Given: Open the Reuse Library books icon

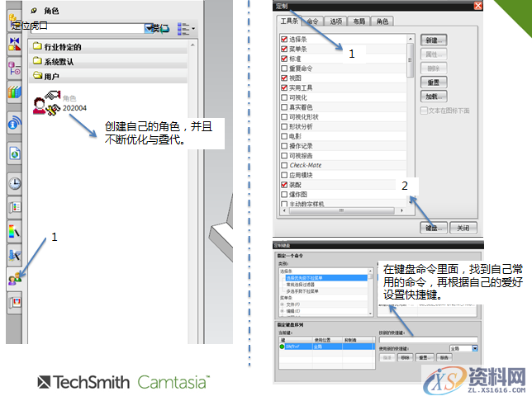Looking at the screenshot, I should [x=15, y=92].
